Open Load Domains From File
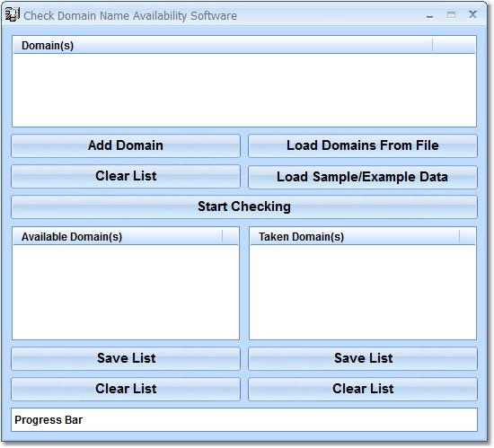 [363, 145]
